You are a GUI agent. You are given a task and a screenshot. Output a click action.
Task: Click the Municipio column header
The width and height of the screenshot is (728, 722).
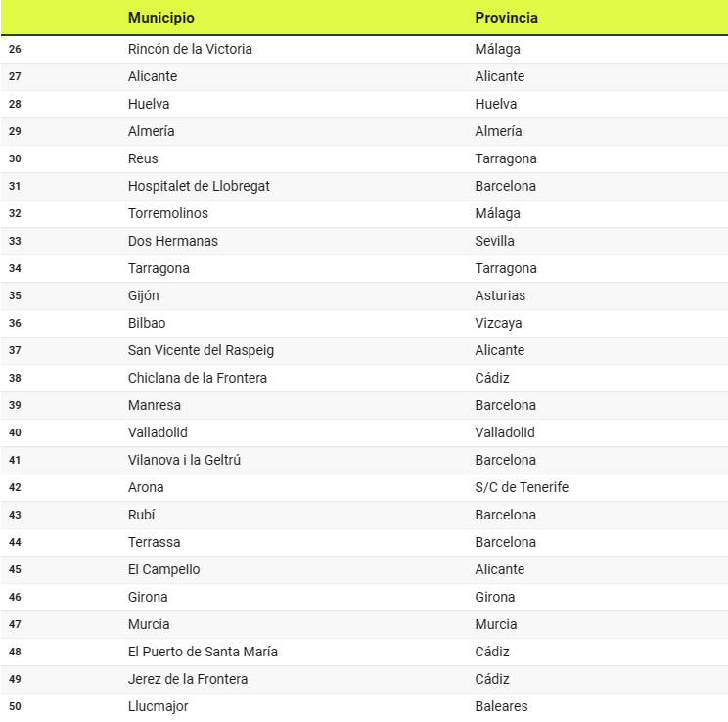pos(161,18)
